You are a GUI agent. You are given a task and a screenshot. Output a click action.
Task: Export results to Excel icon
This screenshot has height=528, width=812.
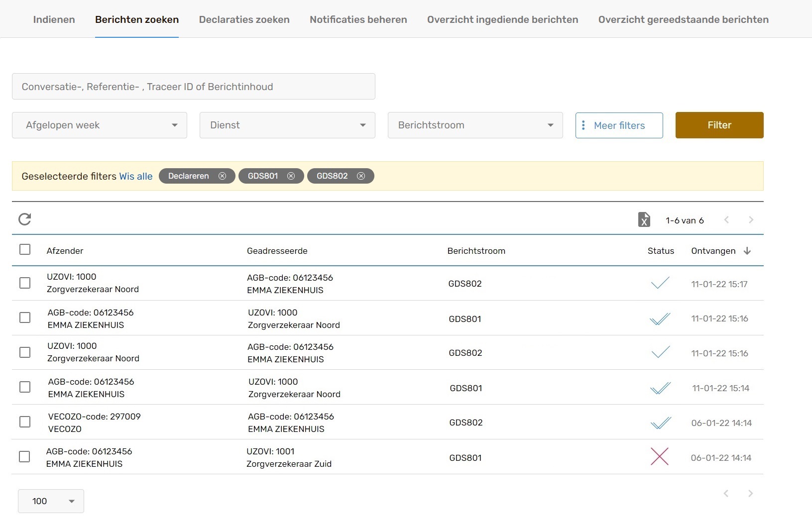(x=644, y=219)
